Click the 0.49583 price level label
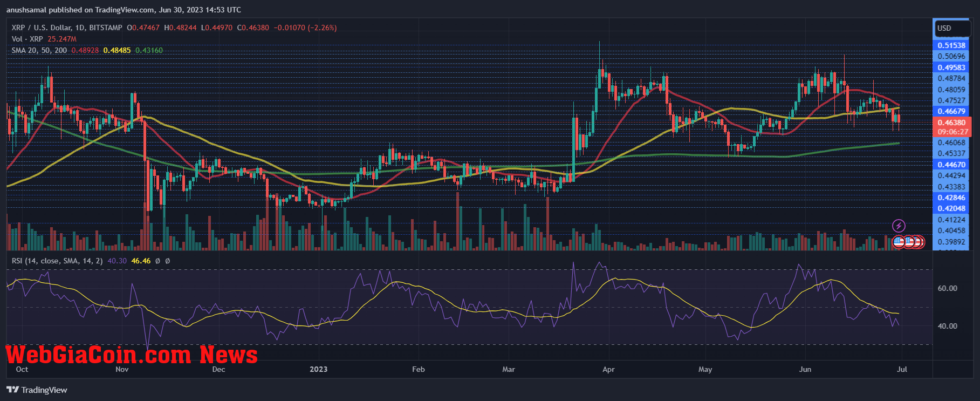 951,67
